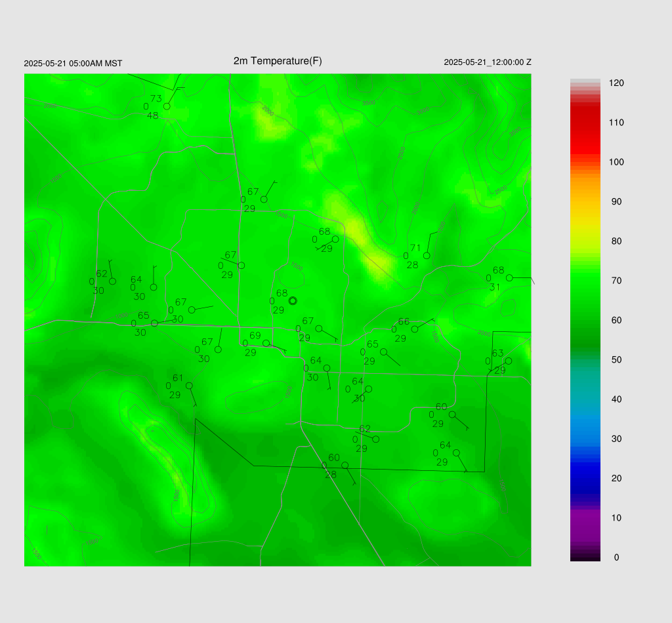Click the colorbar label "120"
Screen dimensions: 672x623
[616, 83]
